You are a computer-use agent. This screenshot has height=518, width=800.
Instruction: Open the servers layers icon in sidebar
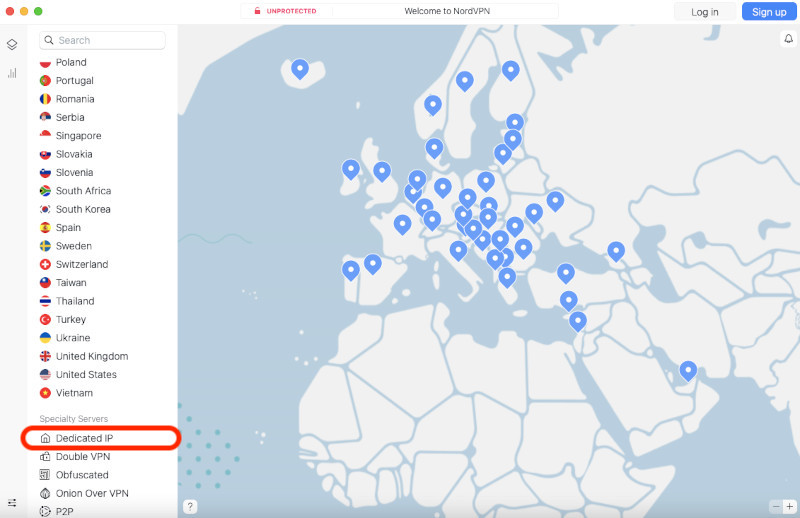12,44
